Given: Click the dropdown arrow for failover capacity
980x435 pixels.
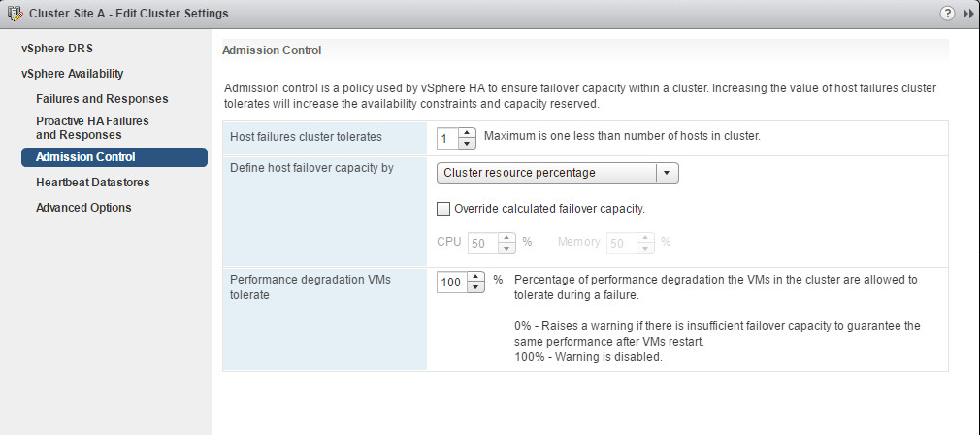Looking at the screenshot, I should pos(667,173).
